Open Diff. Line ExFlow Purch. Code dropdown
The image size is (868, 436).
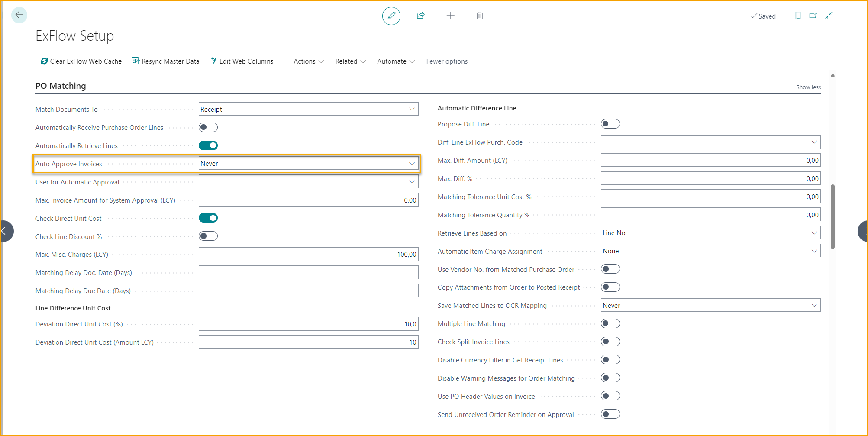tap(711, 142)
